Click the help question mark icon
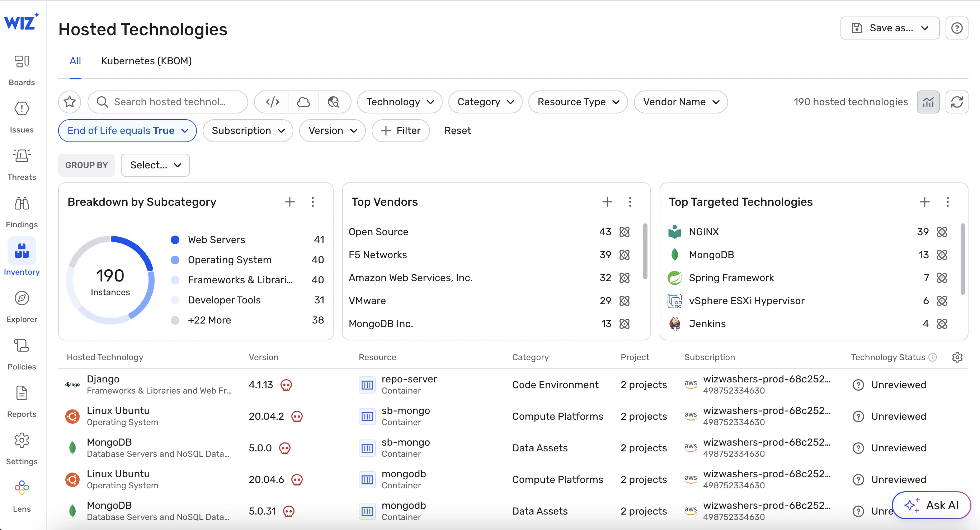Viewport: 980px width, 530px height. pyautogui.click(x=957, y=28)
